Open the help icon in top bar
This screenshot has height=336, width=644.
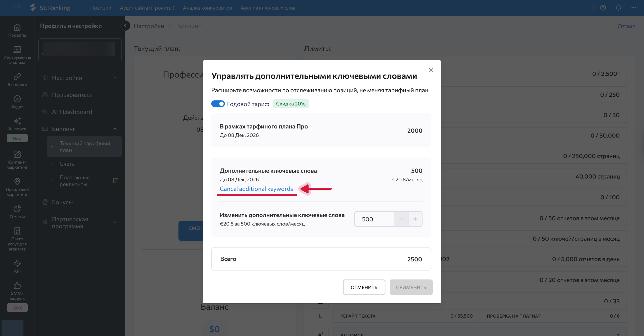pos(603,8)
